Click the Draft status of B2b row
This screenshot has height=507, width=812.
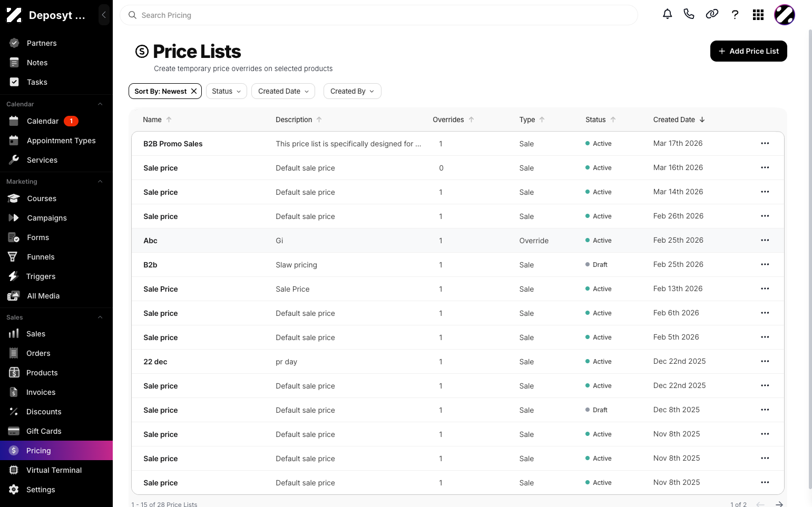596,265
